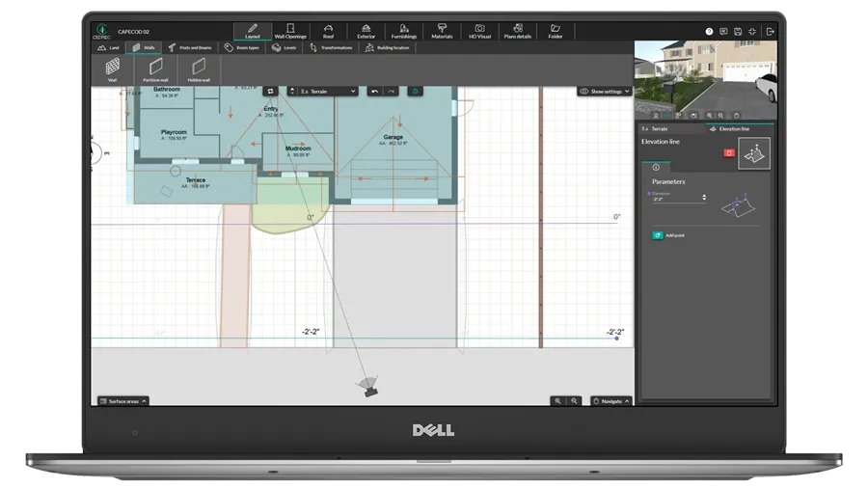Open the Exterior tab

tap(366, 31)
